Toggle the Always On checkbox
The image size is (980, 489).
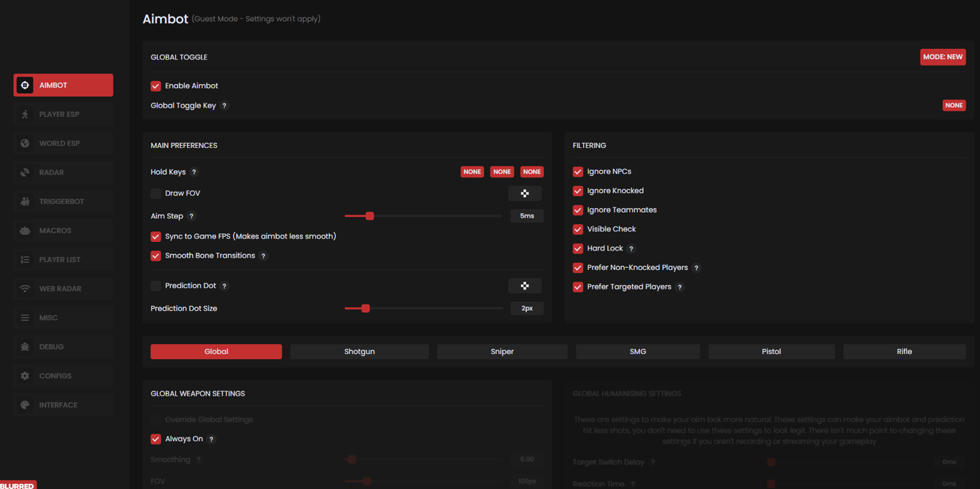pyautogui.click(x=156, y=439)
